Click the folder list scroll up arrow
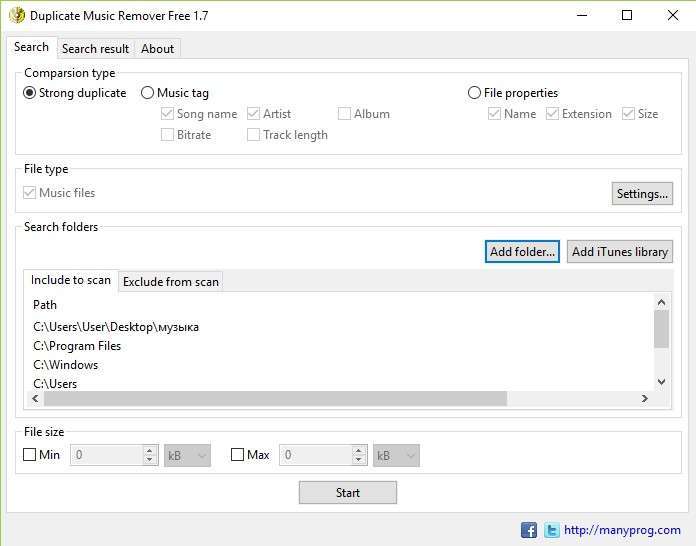This screenshot has height=546, width=696. coord(661,303)
